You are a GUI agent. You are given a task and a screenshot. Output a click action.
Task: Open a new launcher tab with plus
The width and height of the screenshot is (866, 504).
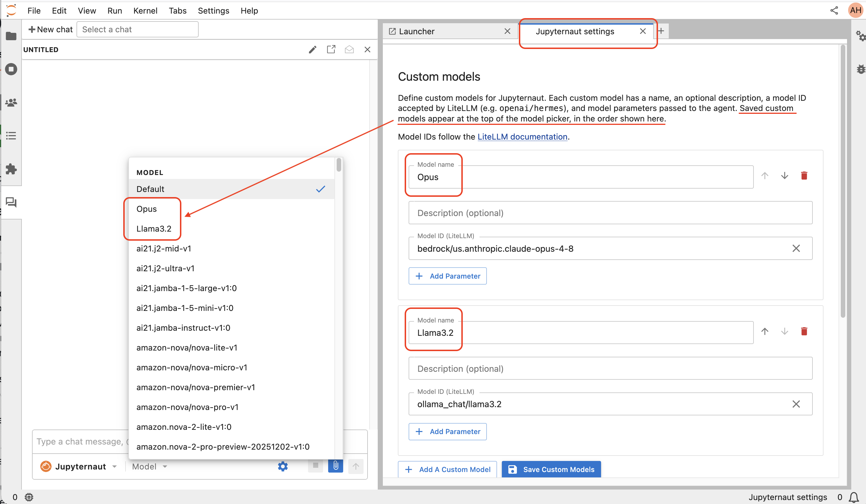(661, 31)
